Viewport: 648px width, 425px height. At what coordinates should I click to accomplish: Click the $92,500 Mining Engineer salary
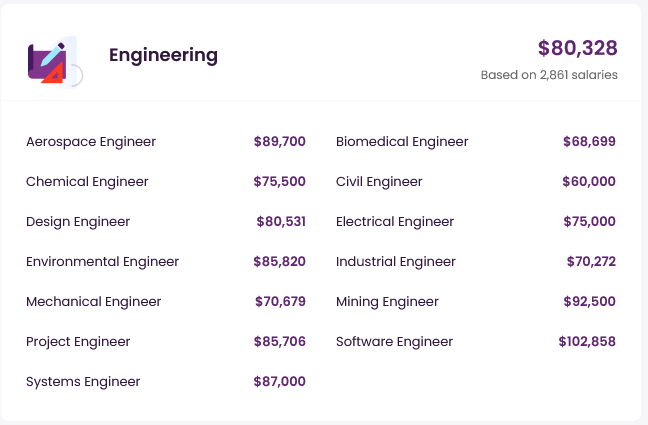590,302
